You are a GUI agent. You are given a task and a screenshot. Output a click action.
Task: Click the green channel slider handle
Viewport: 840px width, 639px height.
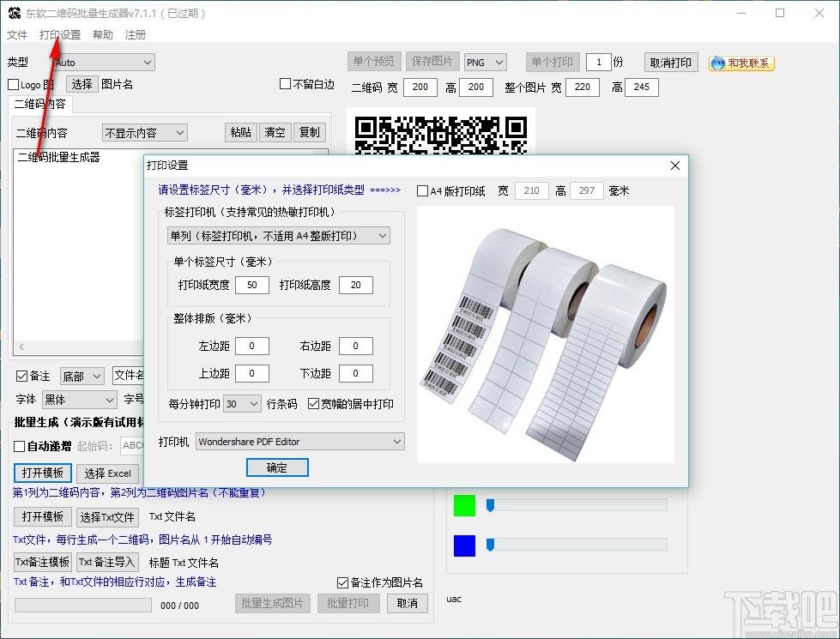490,505
